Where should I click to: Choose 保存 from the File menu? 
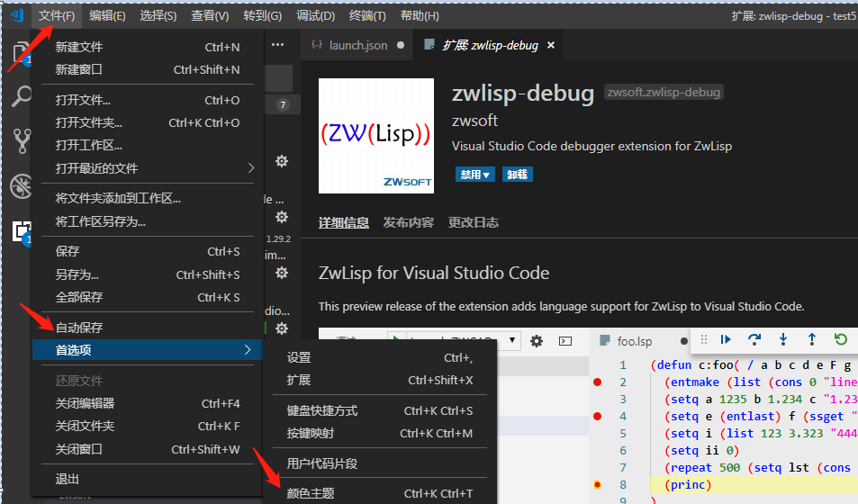(x=148, y=251)
